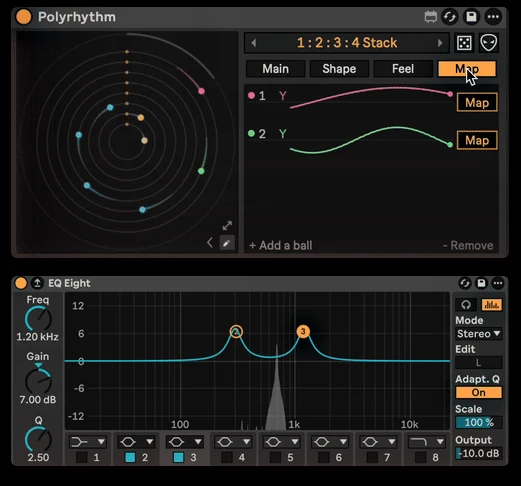Screen dimensions: 521x486
Task: Disable EQ band 2
Action: 130,457
